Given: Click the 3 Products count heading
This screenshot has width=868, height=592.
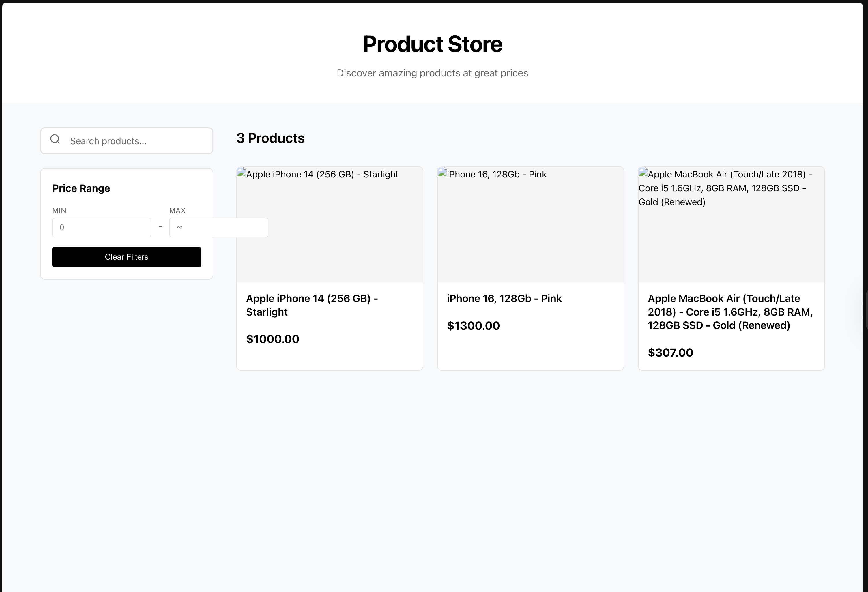Looking at the screenshot, I should [270, 138].
